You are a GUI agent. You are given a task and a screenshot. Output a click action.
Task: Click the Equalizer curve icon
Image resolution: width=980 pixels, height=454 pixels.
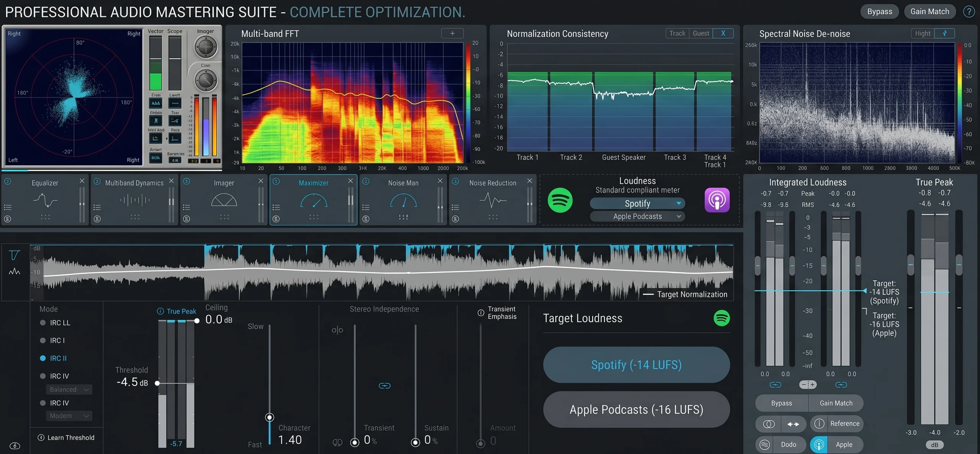click(45, 200)
